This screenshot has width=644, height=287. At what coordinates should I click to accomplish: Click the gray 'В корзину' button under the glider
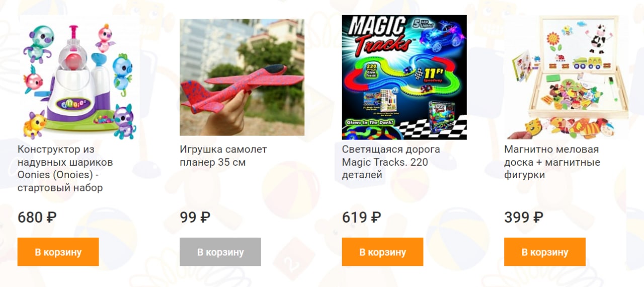pyautogui.click(x=220, y=252)
